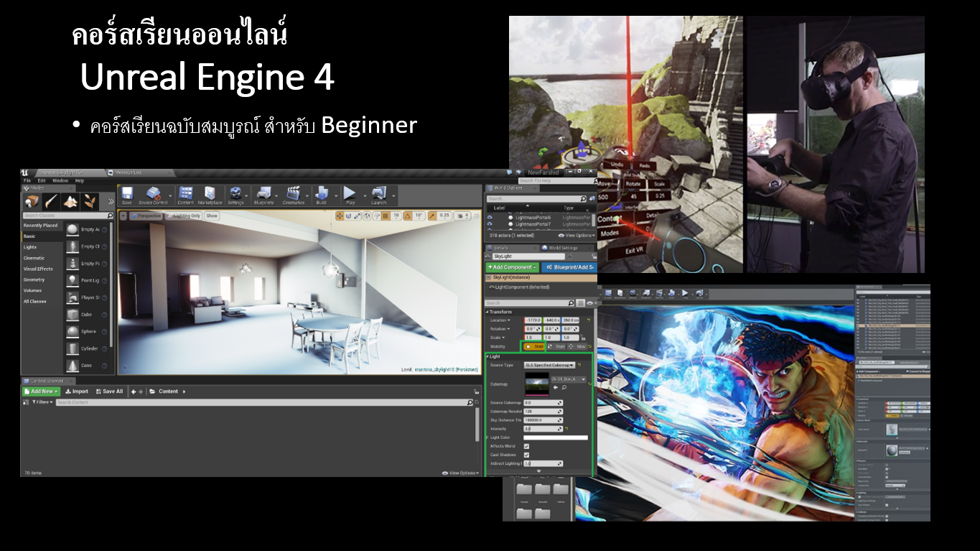
Task: Click the Light Color swatch
Action: (x=555, y=437)
